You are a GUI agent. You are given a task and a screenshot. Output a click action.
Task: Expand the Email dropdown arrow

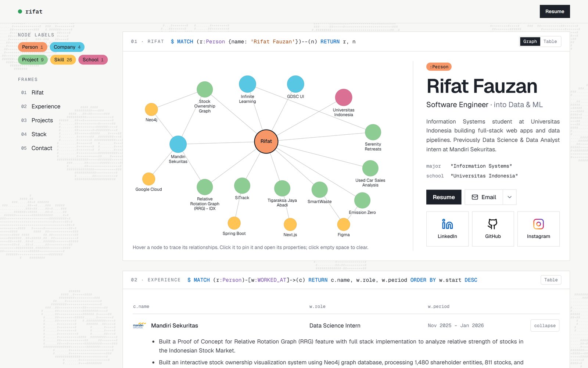[509, 197]
